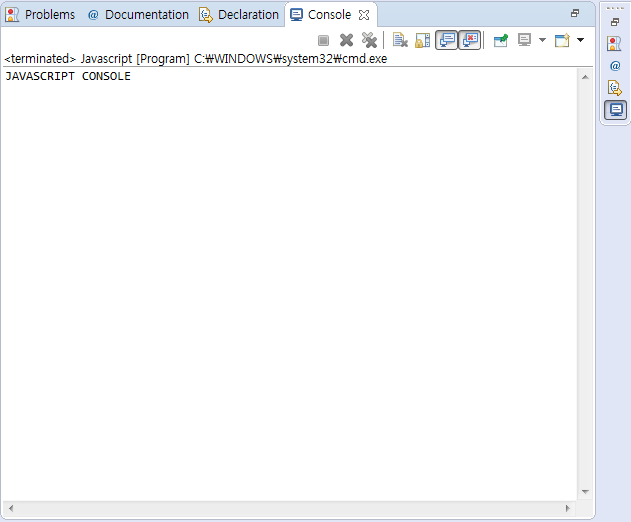Remove the launch with the single X icon

click(346, 40)
